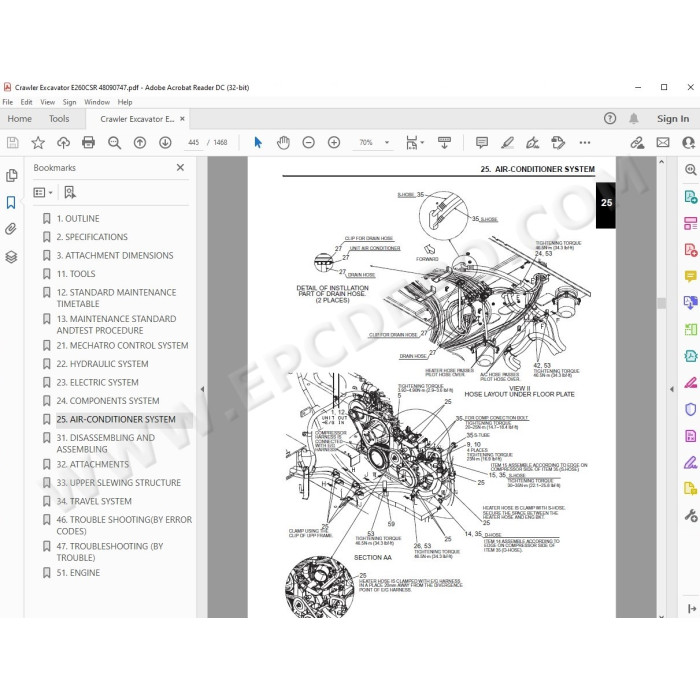Open Page Thumbnails panel icon
Screen dimensions: 700x700
(x=12, y=175)
